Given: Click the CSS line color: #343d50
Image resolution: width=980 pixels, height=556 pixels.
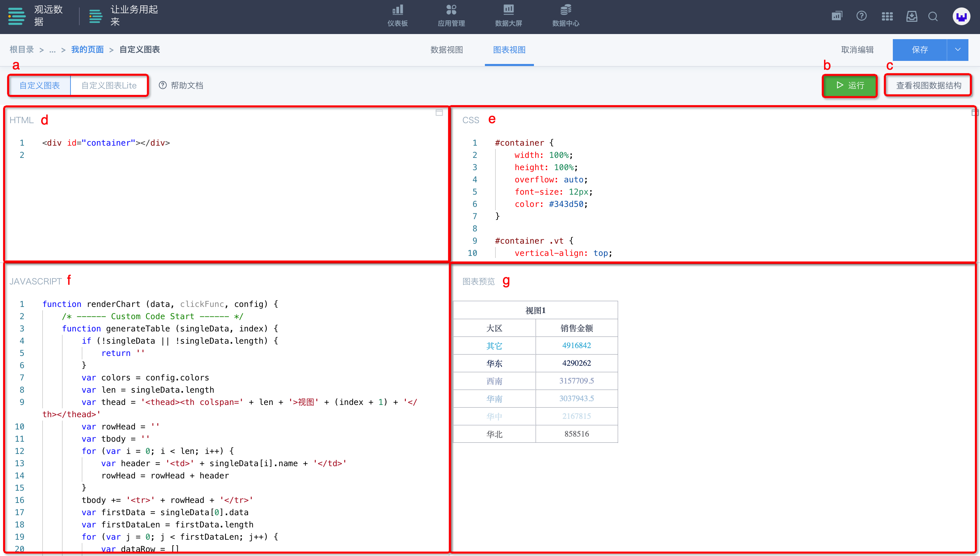Looking at the screenshot, I should click(551, 204).
